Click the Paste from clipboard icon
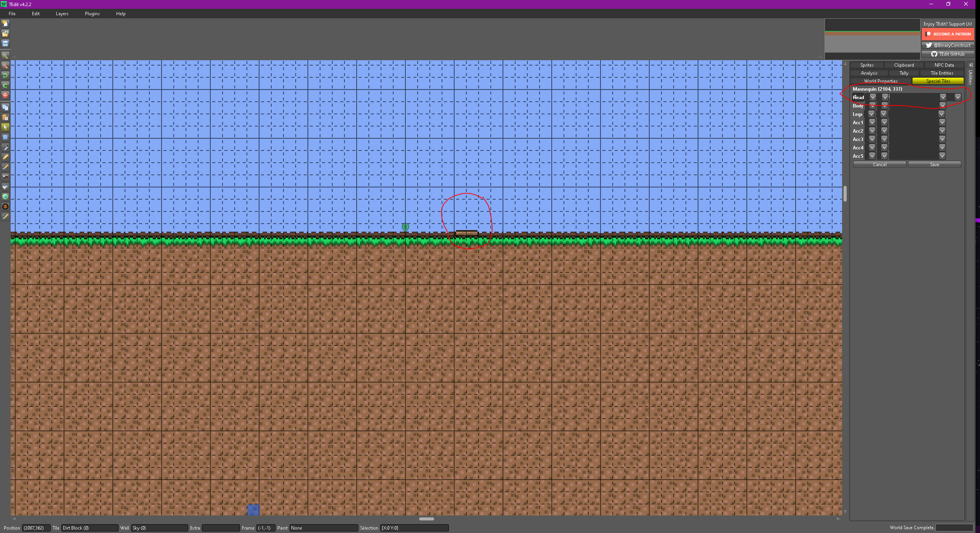This screenshot has height=533, width=980. click(5, 117)
